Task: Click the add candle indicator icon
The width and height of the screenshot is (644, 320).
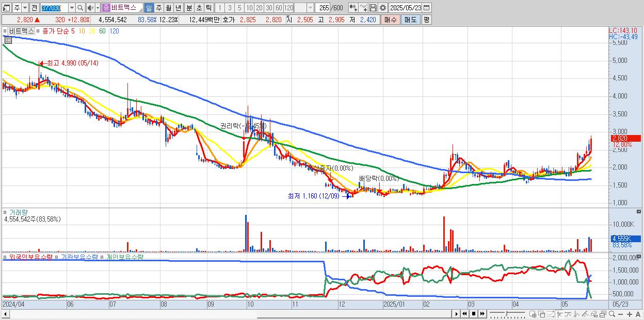Action: (x=353, y=8)
